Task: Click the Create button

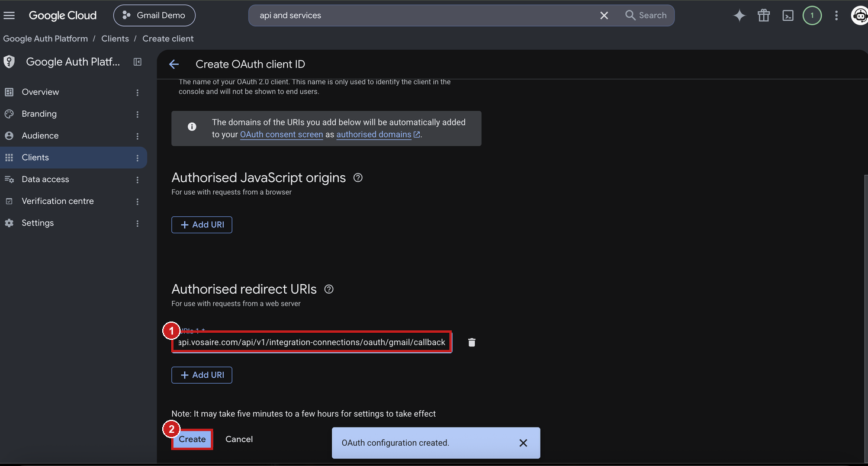Action: [x=192, y=439]
